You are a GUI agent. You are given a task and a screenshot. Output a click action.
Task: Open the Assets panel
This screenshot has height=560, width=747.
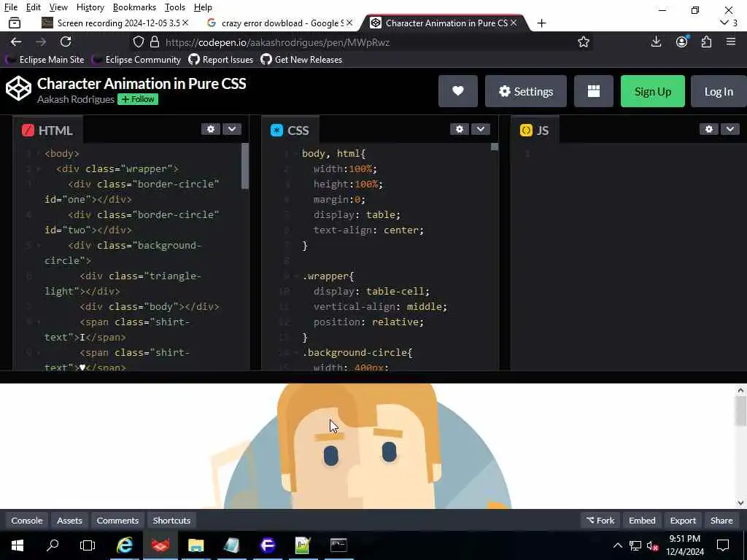pos(69,521)
